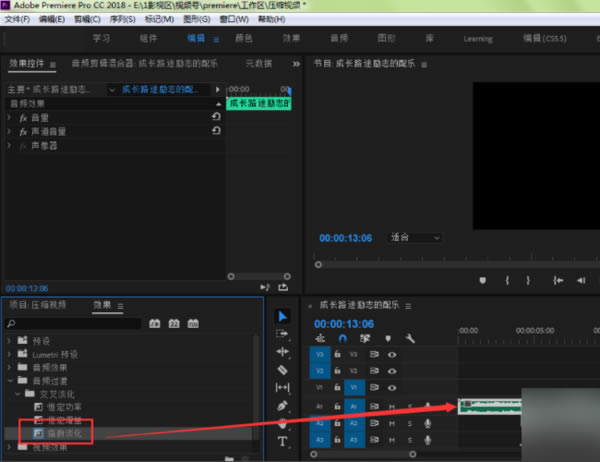
Task: Select the 恒定功率 crossfade effect
Action: (64, 407)
